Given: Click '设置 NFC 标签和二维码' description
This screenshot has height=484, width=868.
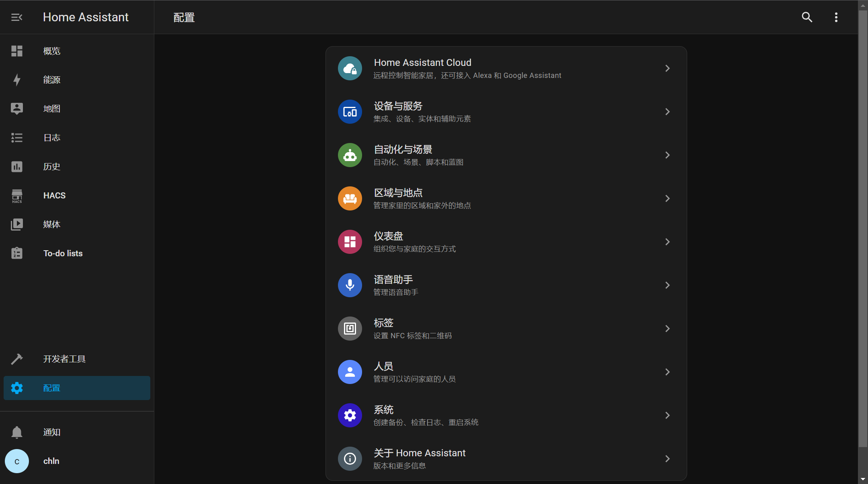Looking at the screenshot, I should tap(413, 336).
